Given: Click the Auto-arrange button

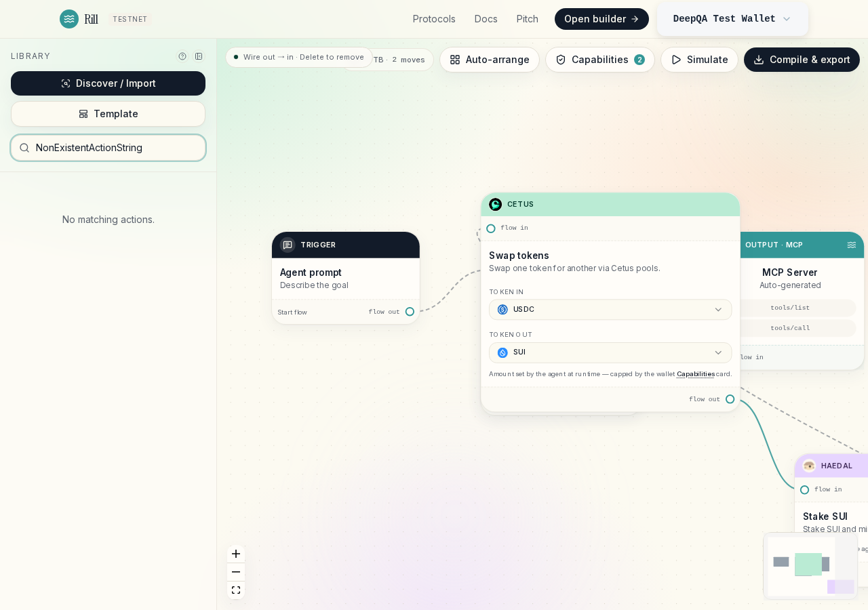Looking at the screenshot, I should 490,60.
